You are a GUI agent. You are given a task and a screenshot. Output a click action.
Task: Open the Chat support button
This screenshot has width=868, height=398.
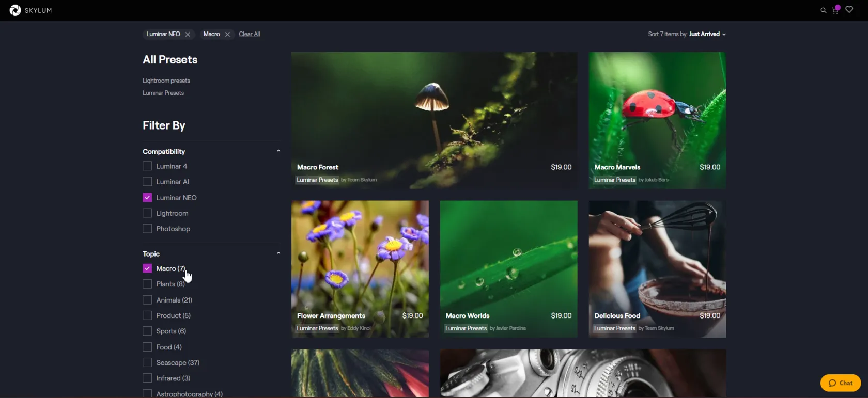click(840, 383)
